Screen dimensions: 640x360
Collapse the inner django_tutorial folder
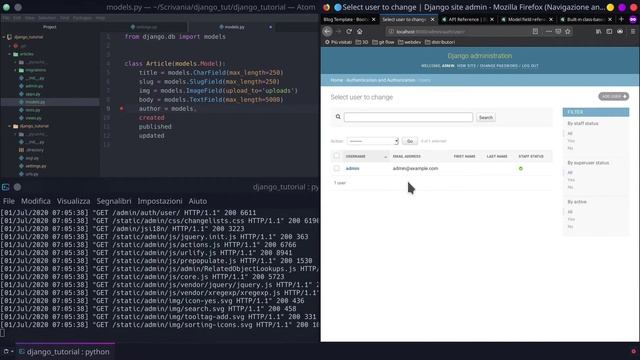pos(10,126)
